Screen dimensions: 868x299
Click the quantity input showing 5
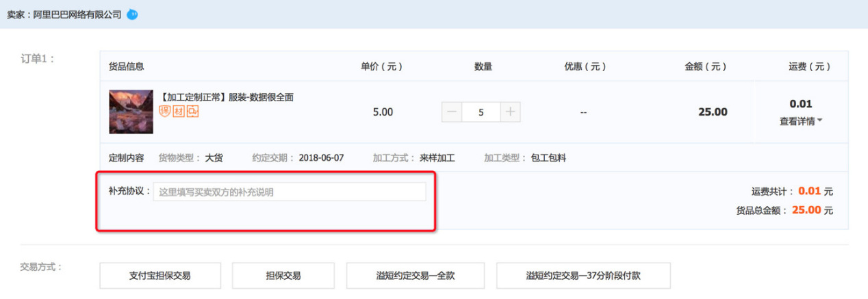pos(481,112)
